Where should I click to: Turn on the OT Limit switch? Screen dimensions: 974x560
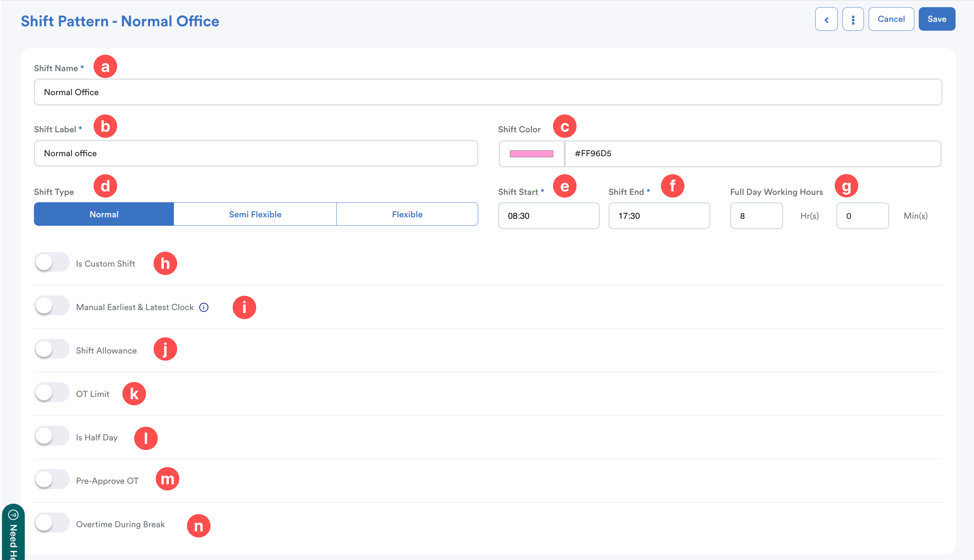[52, 393]
